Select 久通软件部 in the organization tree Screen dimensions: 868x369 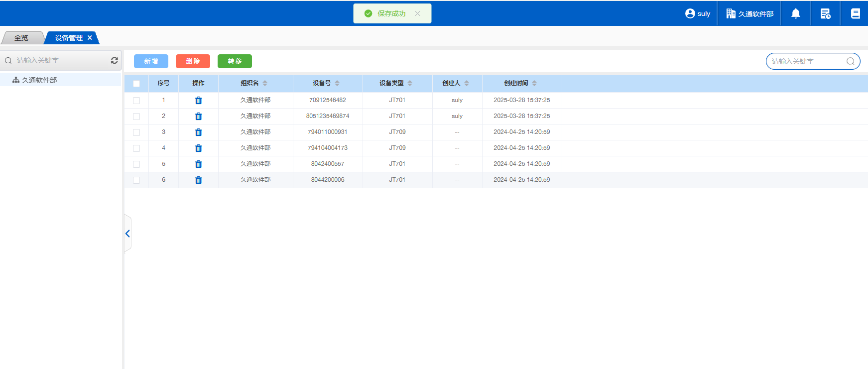39,80
